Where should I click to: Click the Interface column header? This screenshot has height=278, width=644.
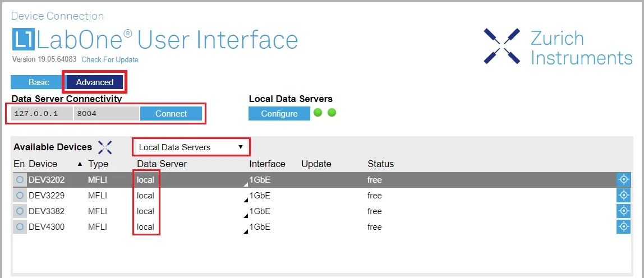(x=267, y=164)
